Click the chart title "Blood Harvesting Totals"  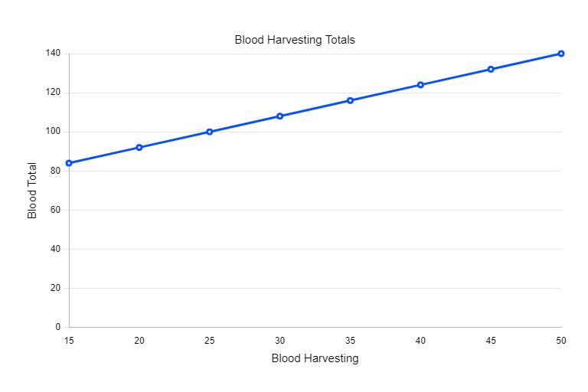(295, 40)
